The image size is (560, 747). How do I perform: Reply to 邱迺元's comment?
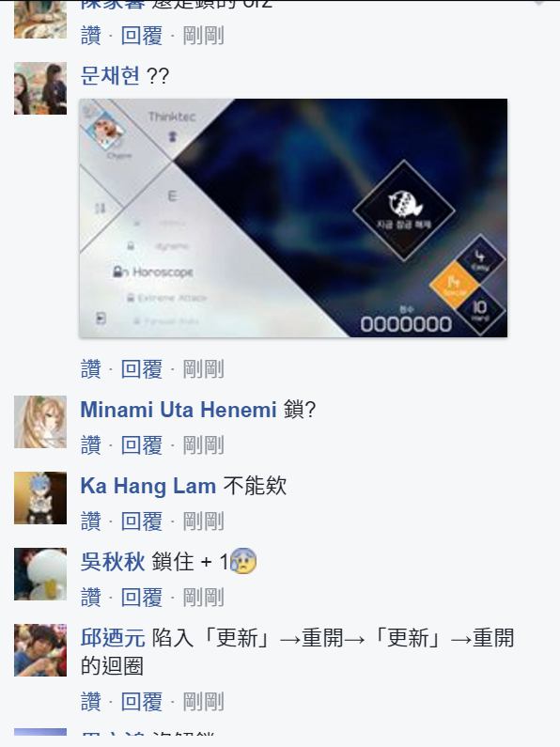(x=142, y=702)
